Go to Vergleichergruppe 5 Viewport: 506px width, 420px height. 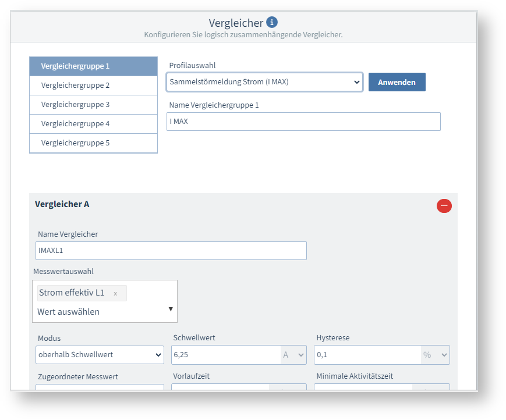pyautogui.click(x=93, y=143)
